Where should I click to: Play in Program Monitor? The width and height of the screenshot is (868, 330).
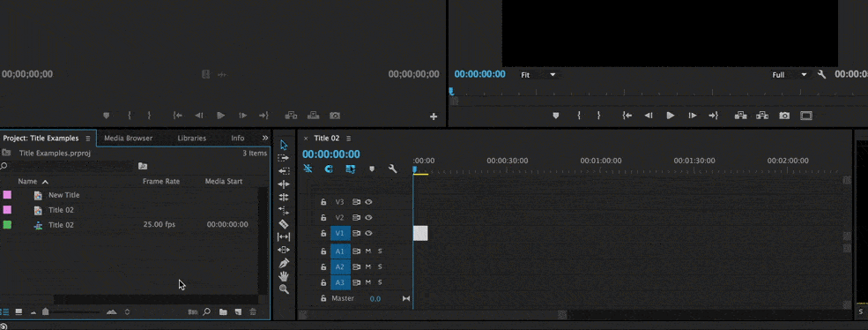pyautogui.click(x=671, y=116)
